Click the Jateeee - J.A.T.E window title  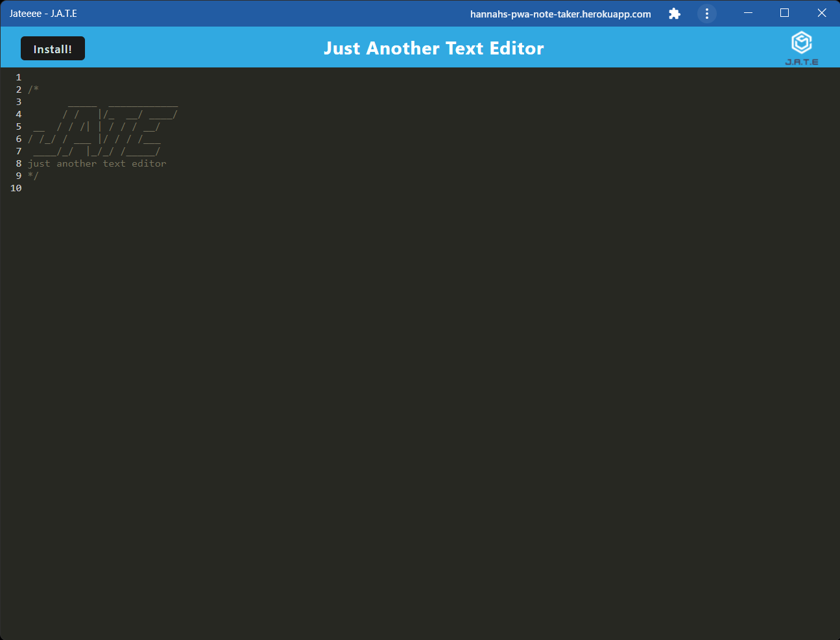coord(43,13)
